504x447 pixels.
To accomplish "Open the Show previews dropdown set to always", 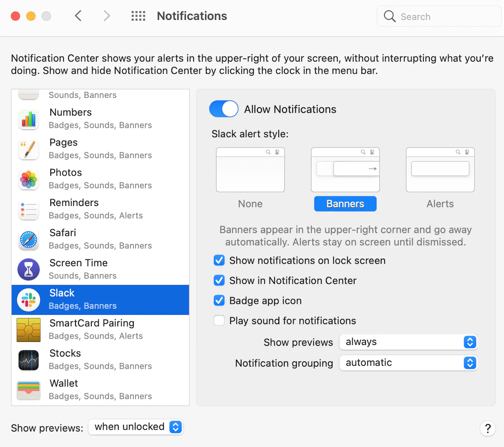I will 408,342.
